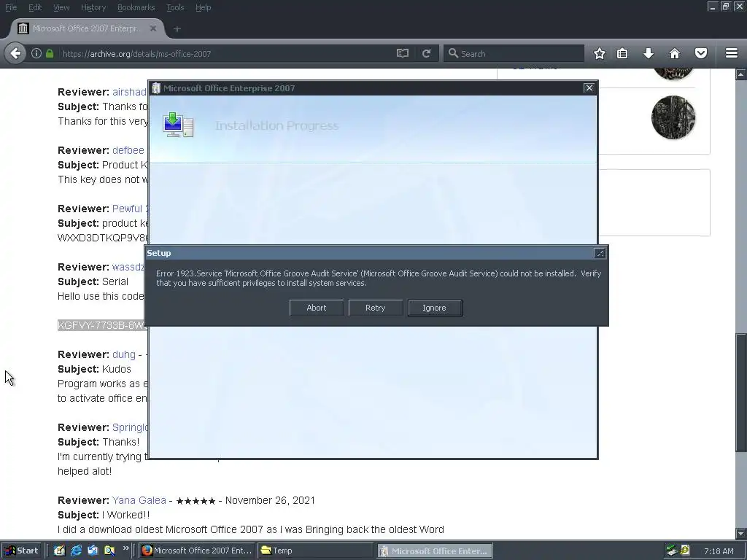Choose Ignore in the Setup error dialog
747x560 pixels.
[x=435, y=308]
